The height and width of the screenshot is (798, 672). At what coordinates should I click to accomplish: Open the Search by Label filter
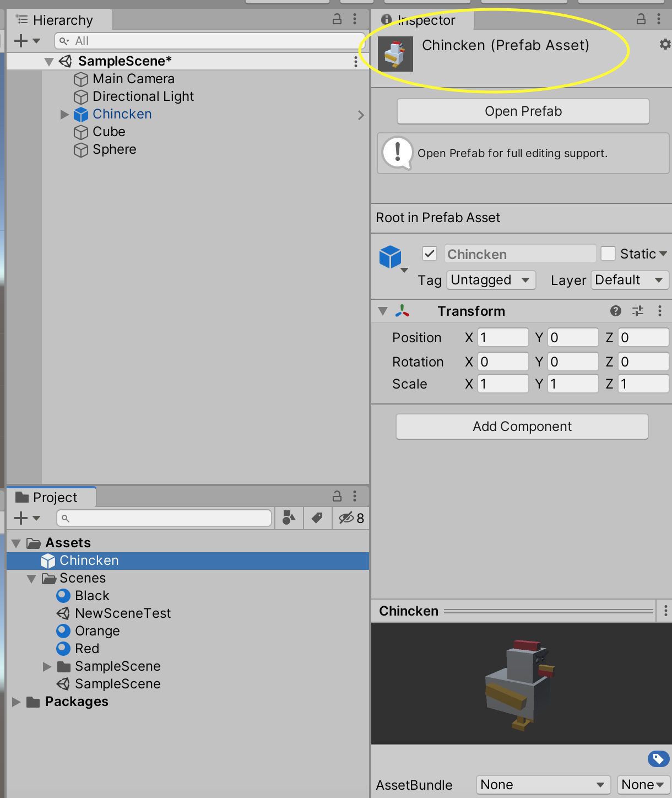tap(317, 518)
